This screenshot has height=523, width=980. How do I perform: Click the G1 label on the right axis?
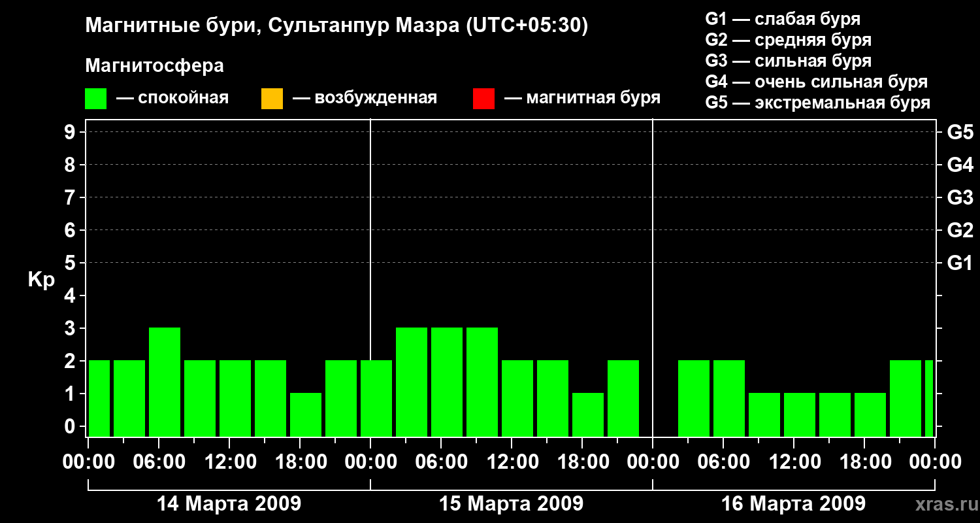click(x=960, y=263)
